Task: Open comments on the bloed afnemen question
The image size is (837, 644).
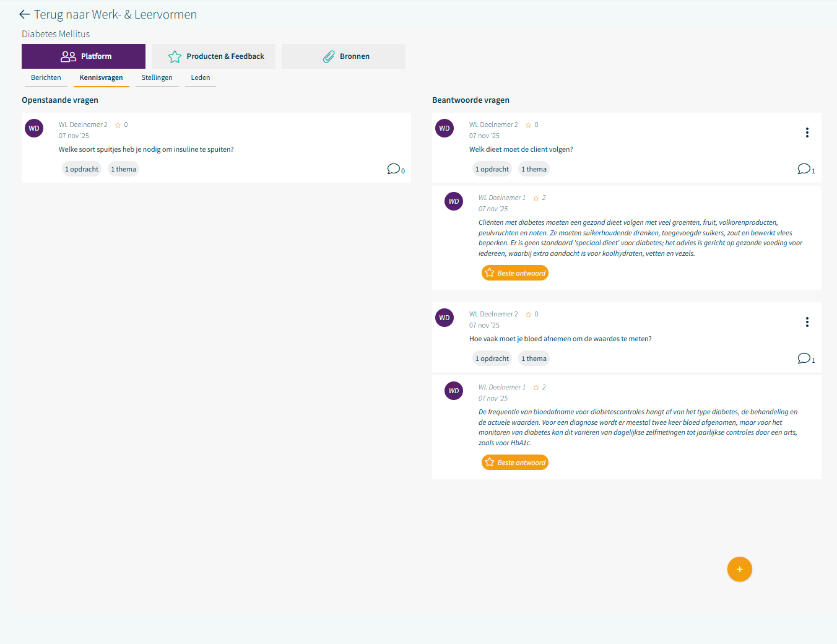Action: pos(804,359)
